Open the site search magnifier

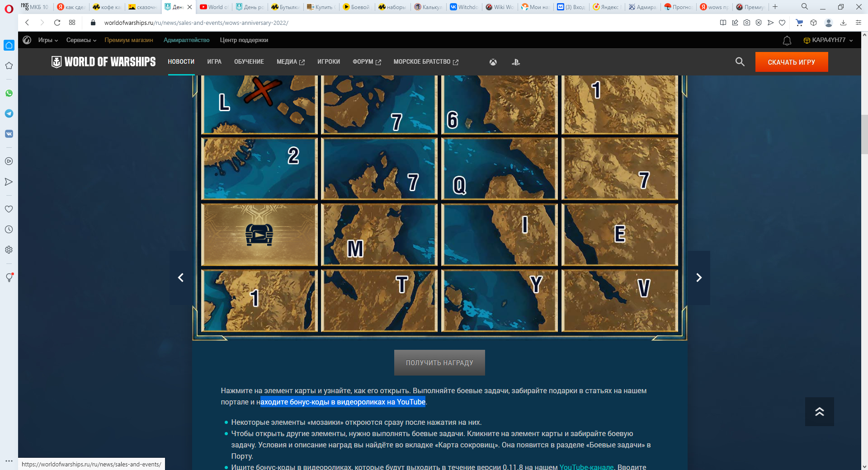740,61
